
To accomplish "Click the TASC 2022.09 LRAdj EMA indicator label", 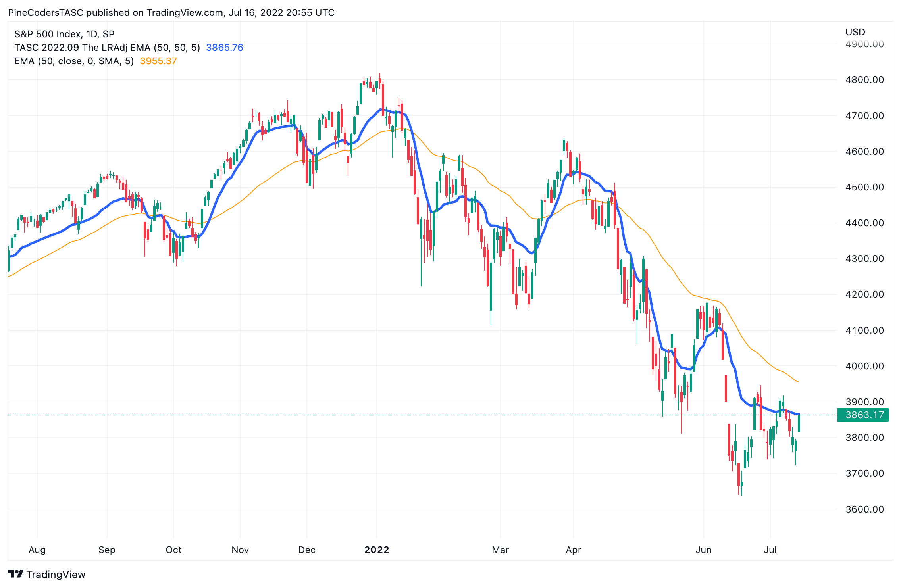I will point(107,48).
